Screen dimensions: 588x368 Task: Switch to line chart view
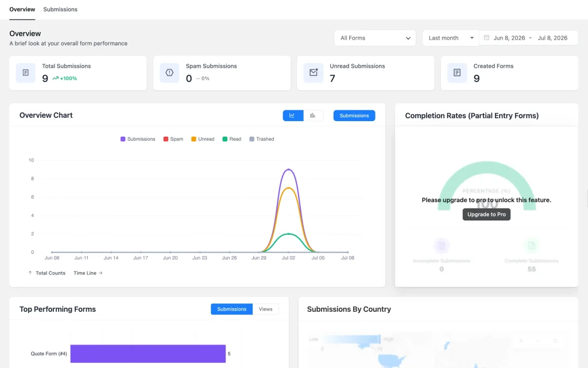tap(293, 115)
